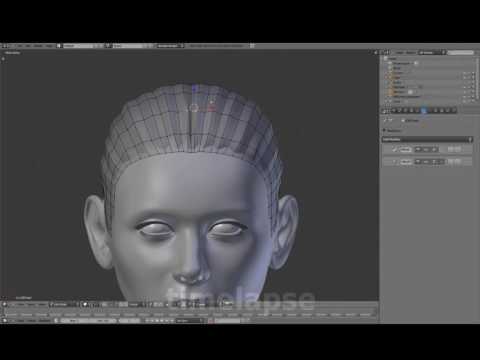Viewport: 480px width, 360px height.
Task: Toggle the pin icon in properties context
Action: [x=384, y=120]
